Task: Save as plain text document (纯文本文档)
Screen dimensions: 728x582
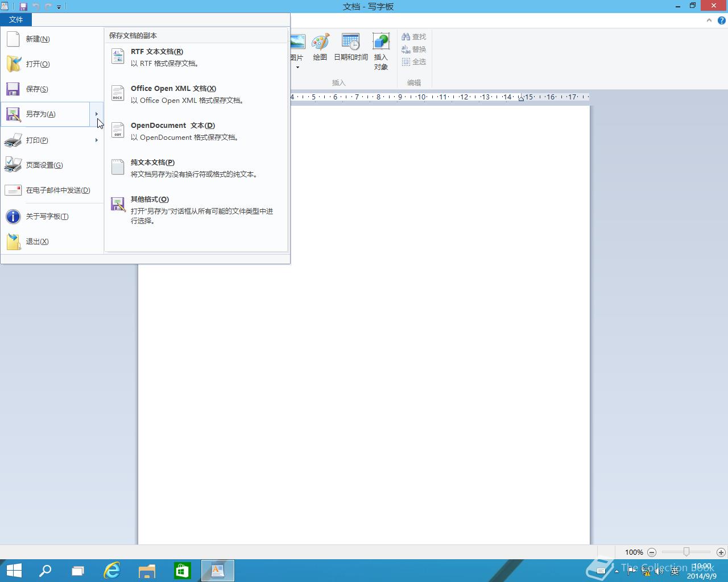Action: click(196, 168)
